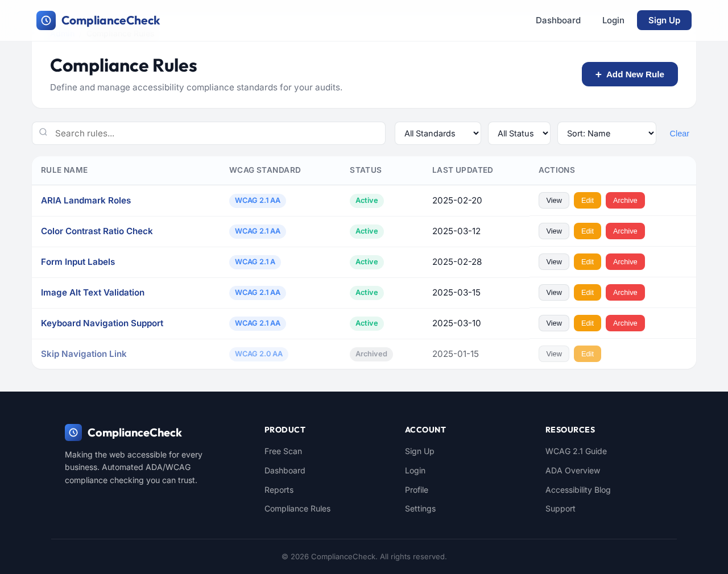The image size is (728, 574).
Task: Click Active badge in Keyboard Navigation Support row
Action: 367,323
